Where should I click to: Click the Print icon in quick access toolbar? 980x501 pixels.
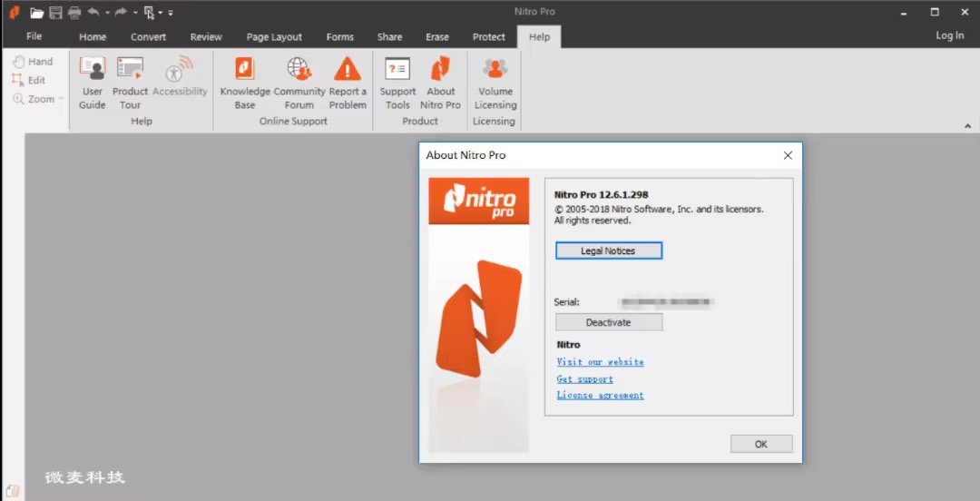[74, 13]
